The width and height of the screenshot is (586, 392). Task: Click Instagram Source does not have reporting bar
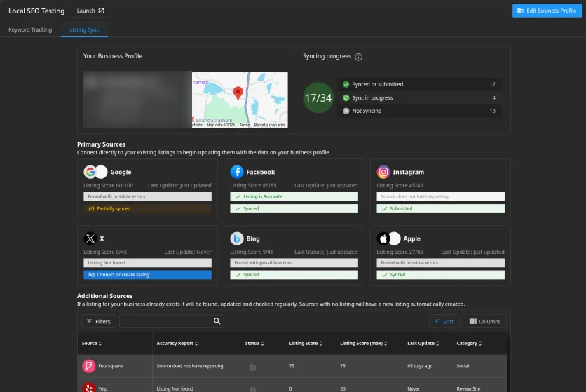click(440, 196)
